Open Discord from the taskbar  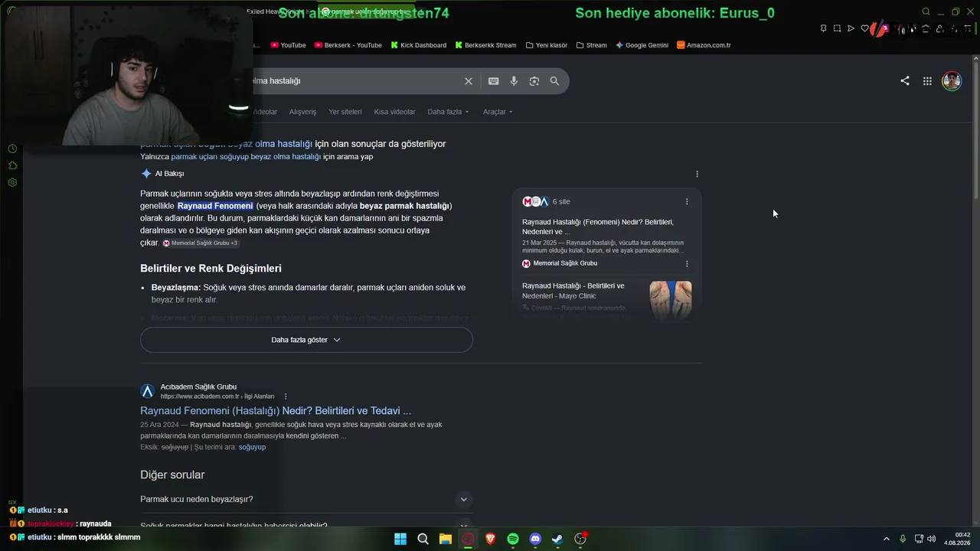(x=535, y=539)
